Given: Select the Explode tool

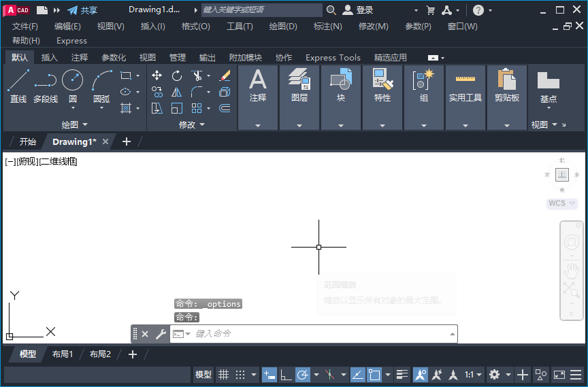Looking at the screenshot, I should (x=225, y=92).
